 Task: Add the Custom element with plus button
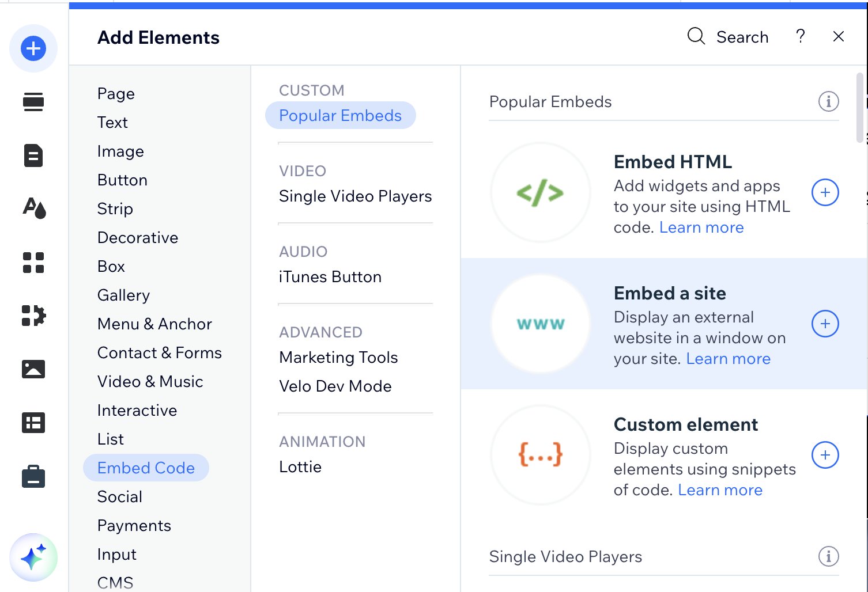point(825,455)
